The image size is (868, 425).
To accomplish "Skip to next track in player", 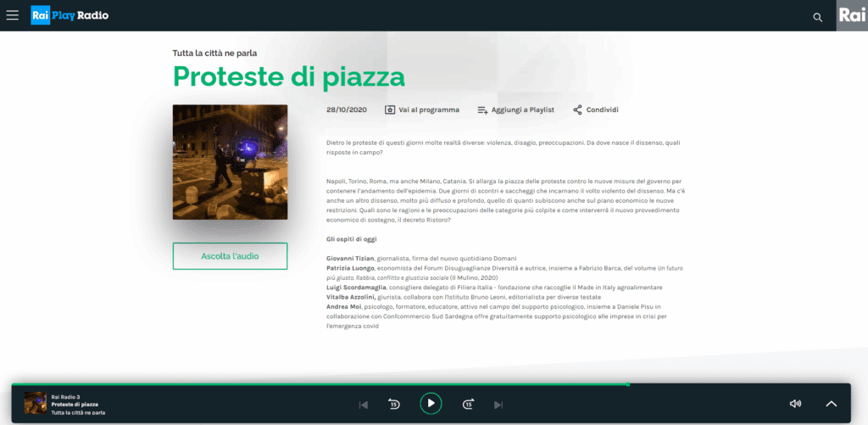I will tap(498, 405).
